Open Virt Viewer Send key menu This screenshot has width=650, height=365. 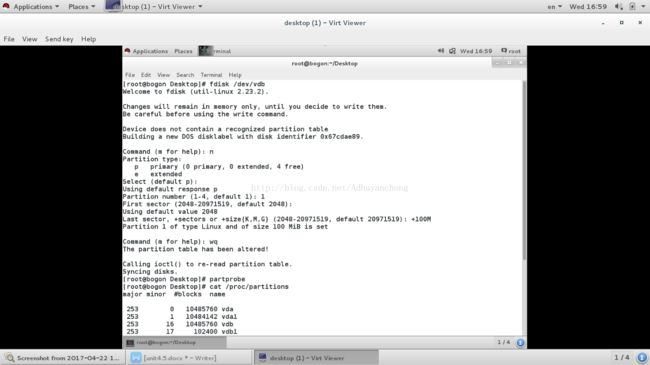(59, 39)
